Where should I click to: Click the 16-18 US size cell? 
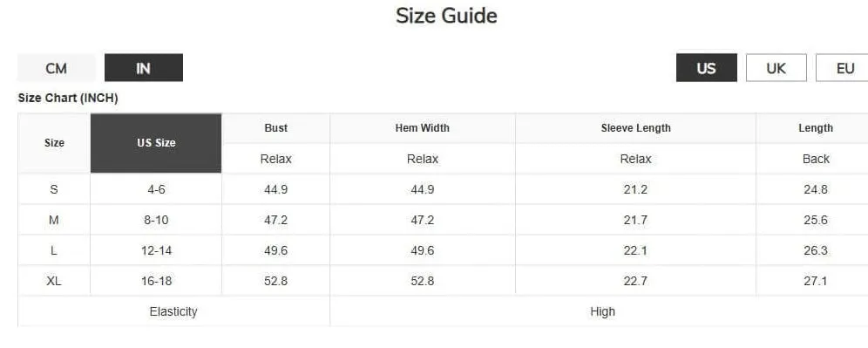click(x=156, y=281)
